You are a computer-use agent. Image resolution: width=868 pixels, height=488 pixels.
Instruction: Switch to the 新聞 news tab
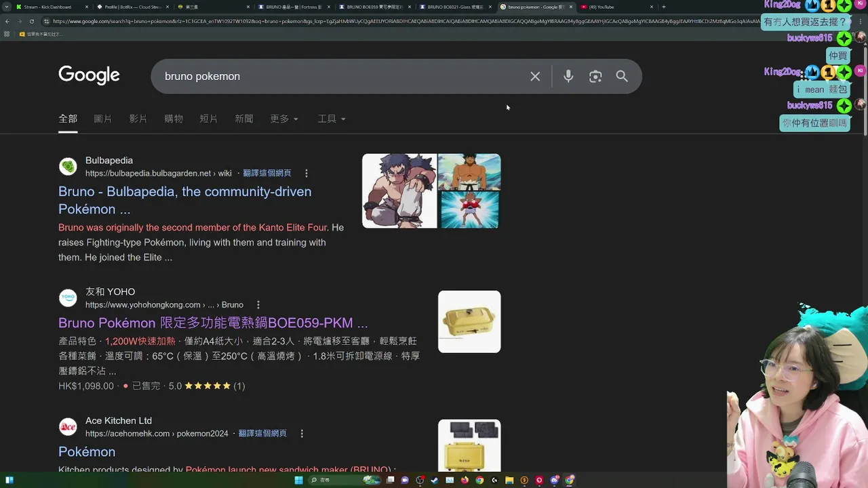(x=244, y=119)
